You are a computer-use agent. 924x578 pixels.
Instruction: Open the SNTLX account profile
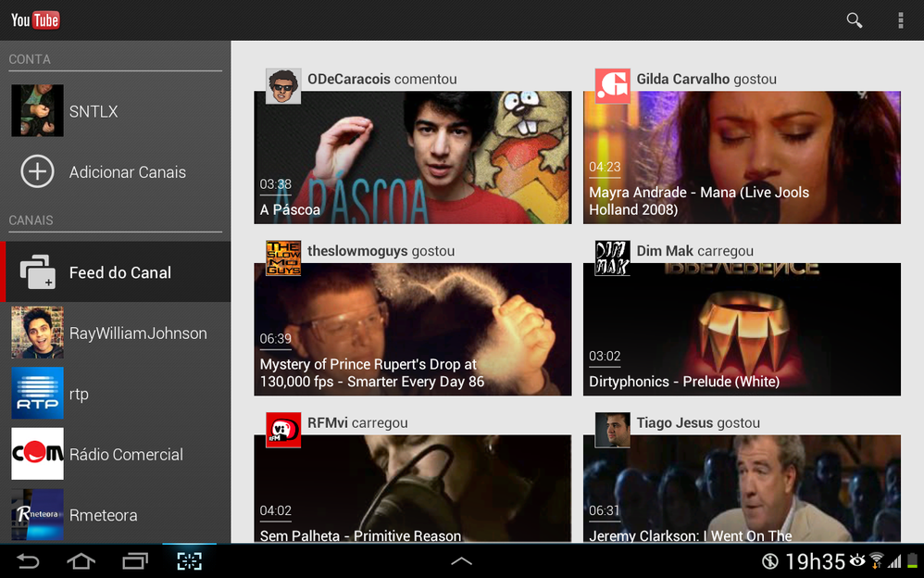click(x=93, y=111)
